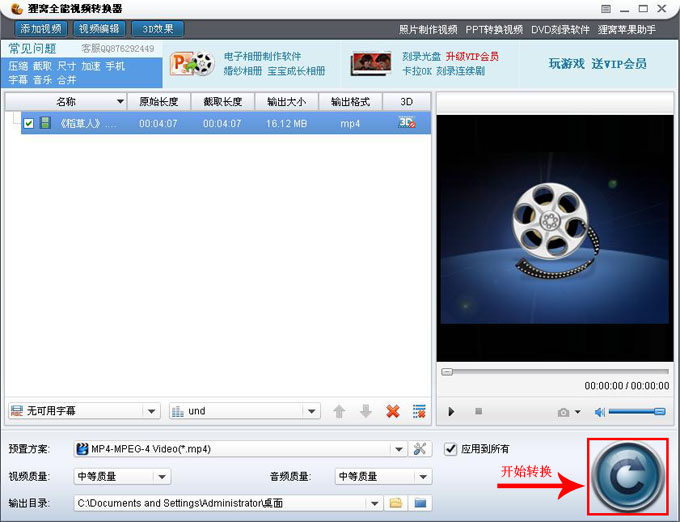This screenshot has height=522, width=680.
Task: Click the 合并 help topic
Action: 66,80
